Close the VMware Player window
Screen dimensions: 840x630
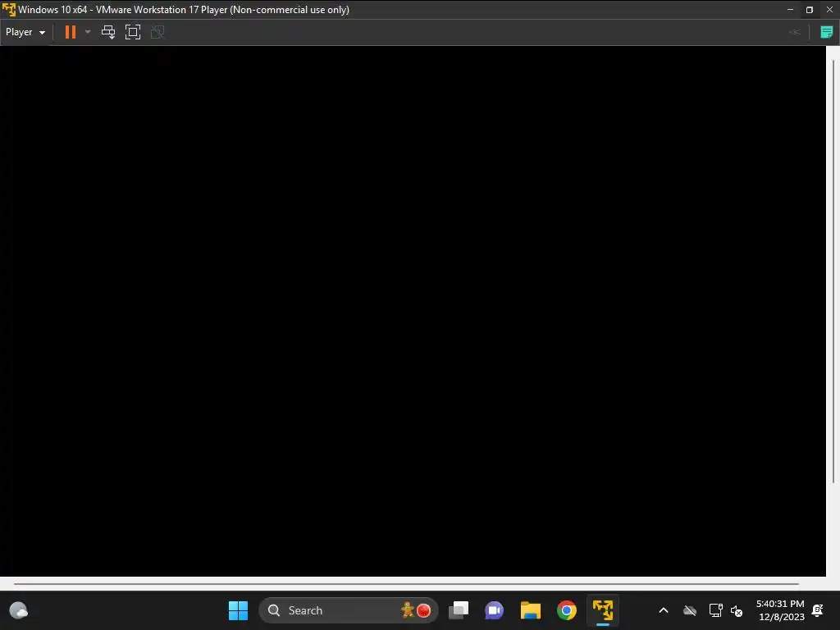pos(829,10)
